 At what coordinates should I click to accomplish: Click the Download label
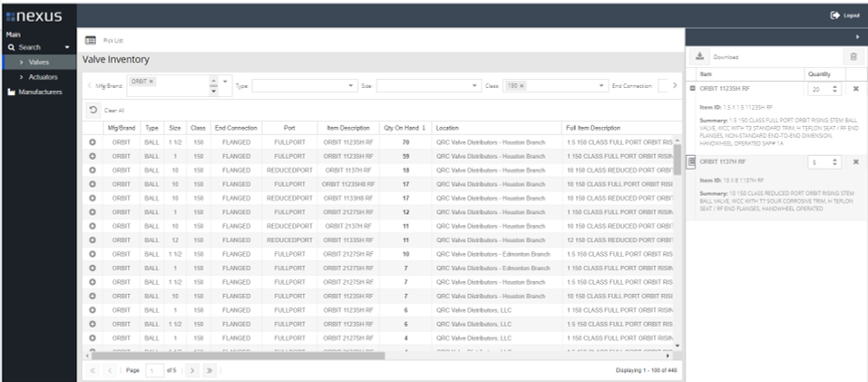726,56
